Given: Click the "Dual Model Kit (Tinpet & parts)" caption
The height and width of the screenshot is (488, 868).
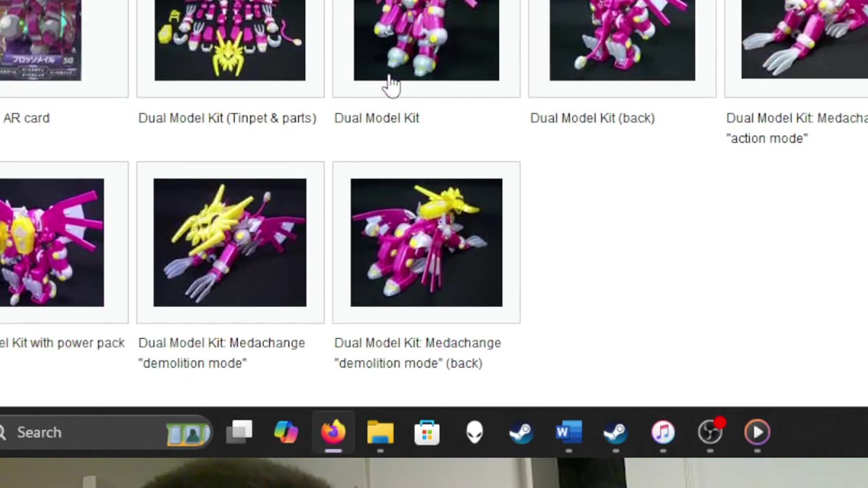Looking at the screenshot, I should point(227,118).
